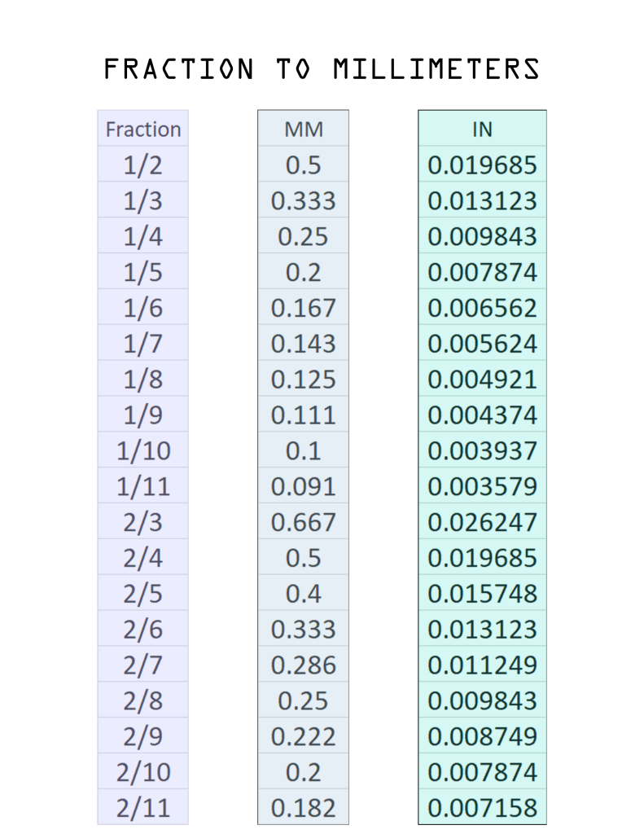Click the 0.143 millimeter value
This screenshot has width=644, height=834.
303,343
